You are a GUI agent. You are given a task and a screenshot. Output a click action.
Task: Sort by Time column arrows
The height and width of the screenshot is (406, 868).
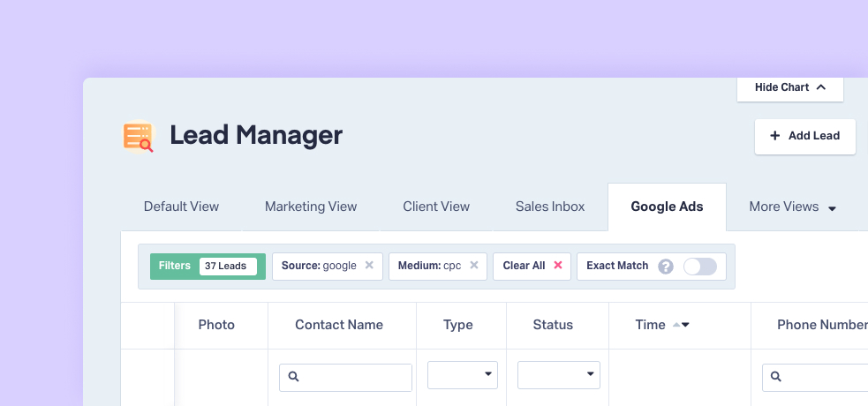pos(681,325)
